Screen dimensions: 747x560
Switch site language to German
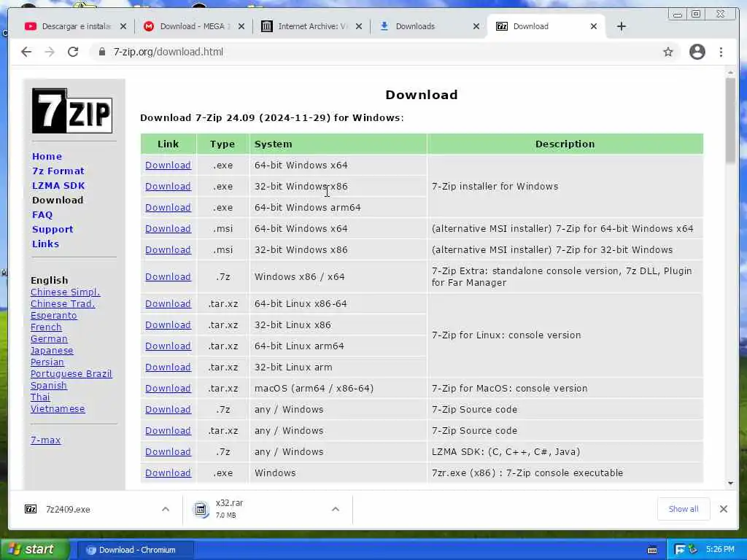click(49, 338)
